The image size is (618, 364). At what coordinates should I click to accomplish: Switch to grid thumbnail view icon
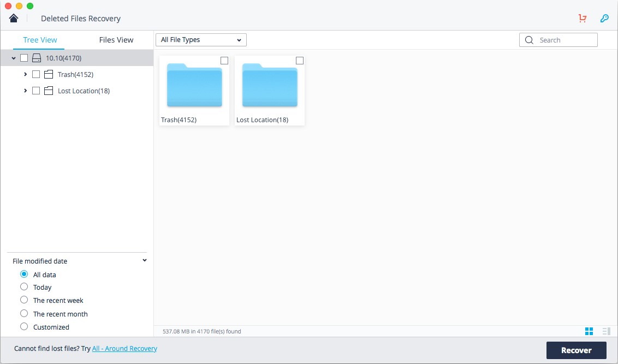click(x=589, y=331)
